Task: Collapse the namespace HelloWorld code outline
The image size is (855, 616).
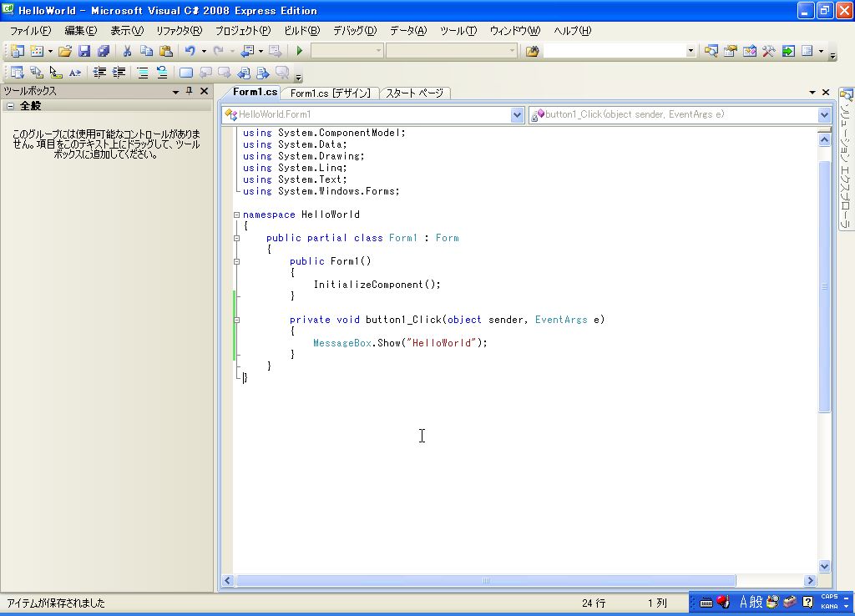Action: click(237, 215)
